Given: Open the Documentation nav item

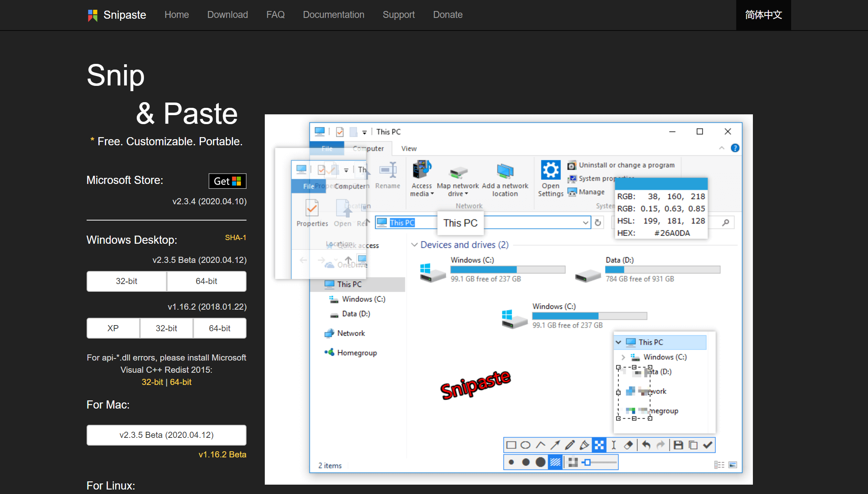Looking at the screenshot, I should 334,15.
